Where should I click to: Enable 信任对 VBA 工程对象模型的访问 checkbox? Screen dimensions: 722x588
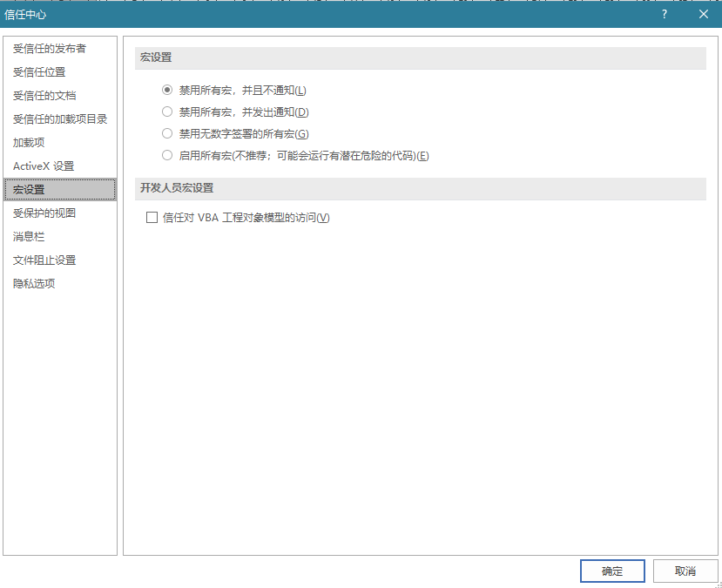tap(152, 217)
